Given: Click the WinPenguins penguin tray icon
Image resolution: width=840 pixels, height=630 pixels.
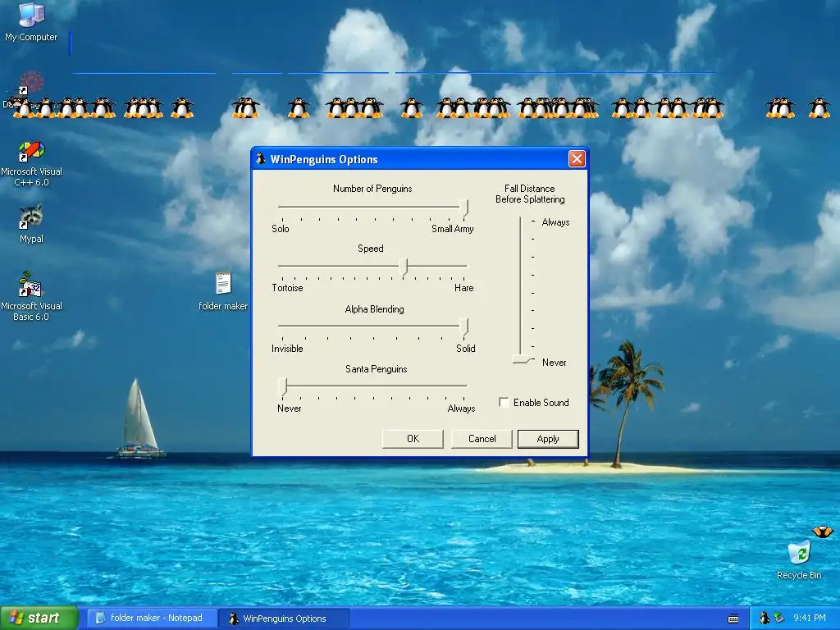Looking at the screenshot, I should coord(765,618).
